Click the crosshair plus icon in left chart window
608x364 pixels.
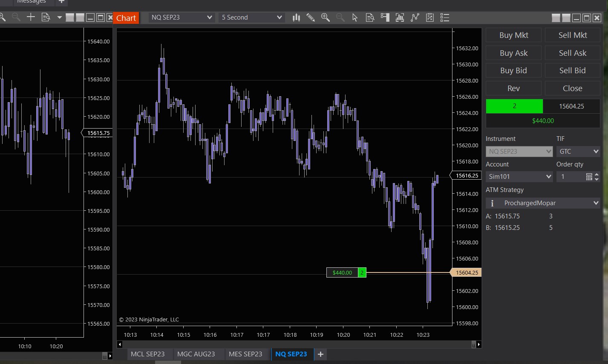(31, 17)
